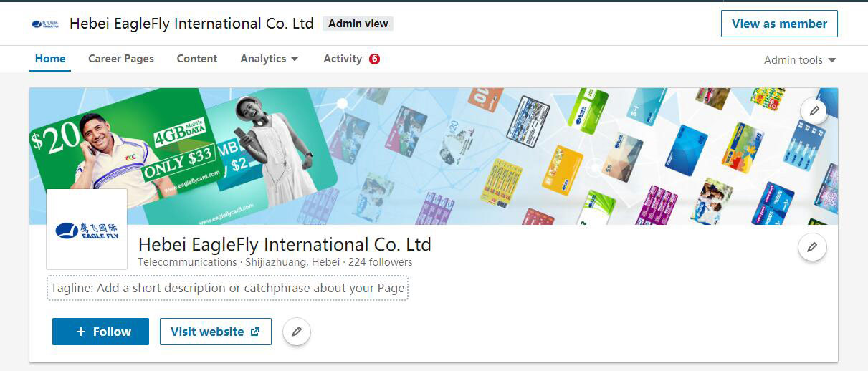Click the Eagle Fly company logo thumbnail
868x371 pixels.
point(87,230)
